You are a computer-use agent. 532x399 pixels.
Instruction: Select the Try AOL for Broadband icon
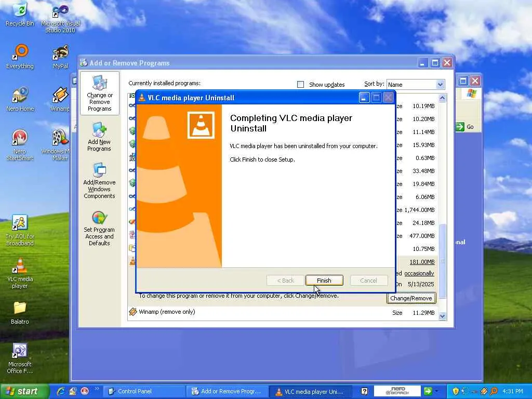tap(20, 230)
